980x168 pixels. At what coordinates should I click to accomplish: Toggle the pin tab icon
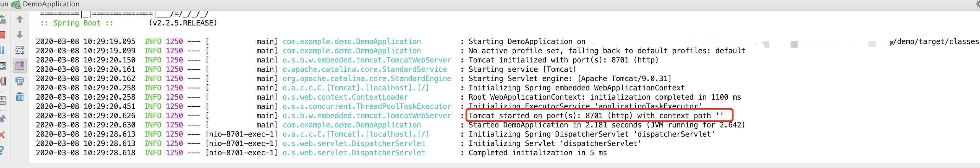[x=2, y=119]
